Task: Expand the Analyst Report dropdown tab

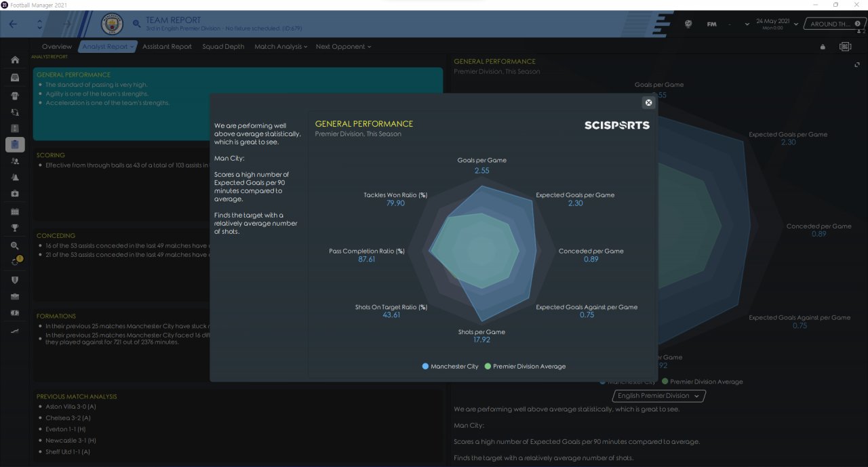Action: coord(108,47)
